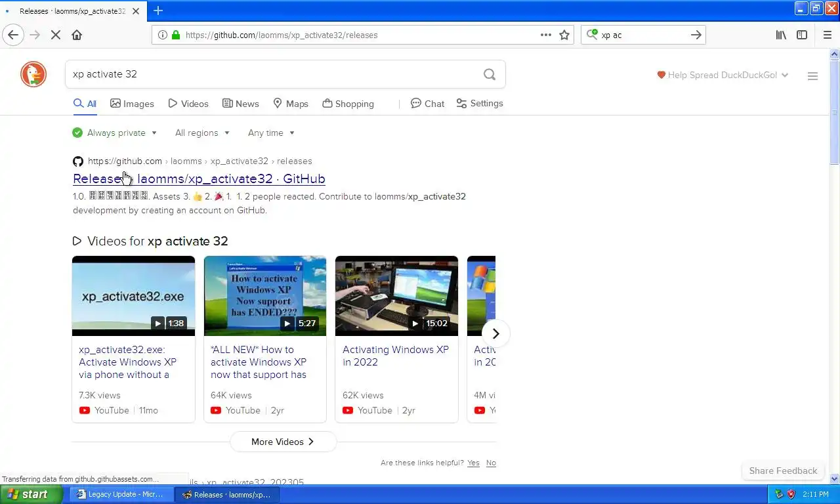Open the page actions three-dots menu
Screen dimensions: 840x504
(x=546, y=35)
